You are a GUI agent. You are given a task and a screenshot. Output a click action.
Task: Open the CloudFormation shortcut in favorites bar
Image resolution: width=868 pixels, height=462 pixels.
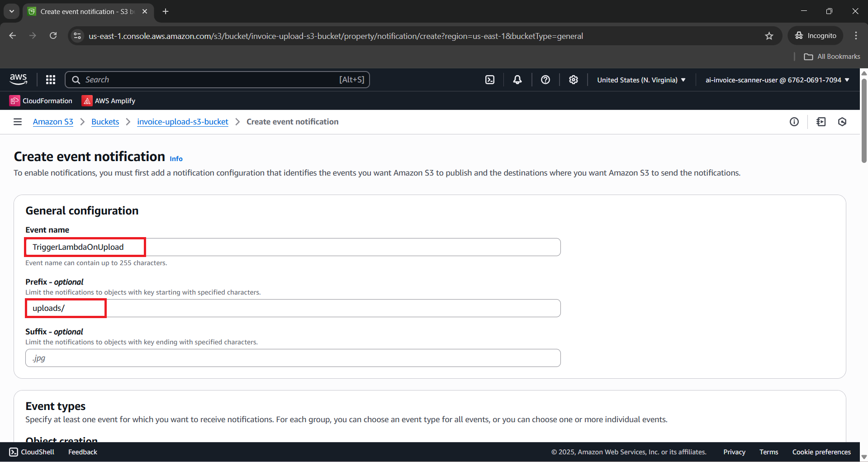point(41,101)
